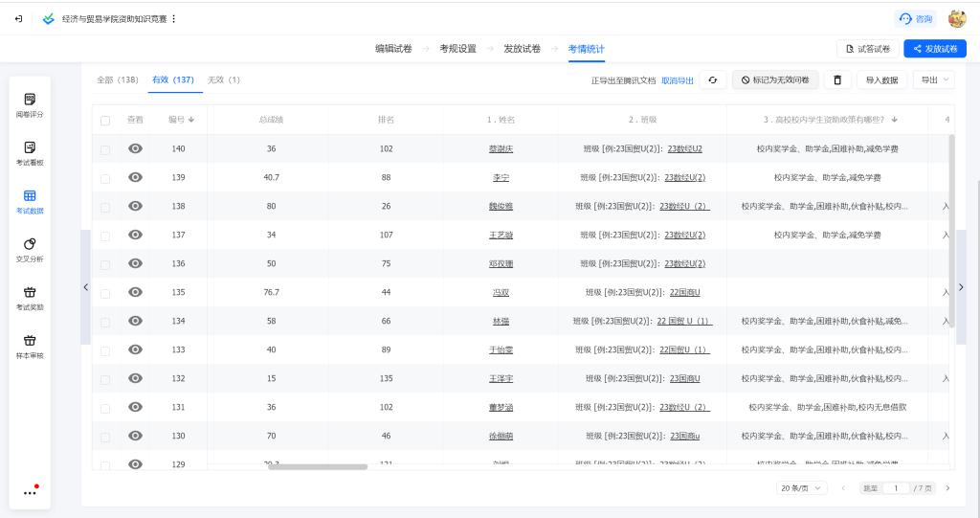Click the refresh icon button in the toolbar
Screen dimensions: 980x518
click(712, 80)
